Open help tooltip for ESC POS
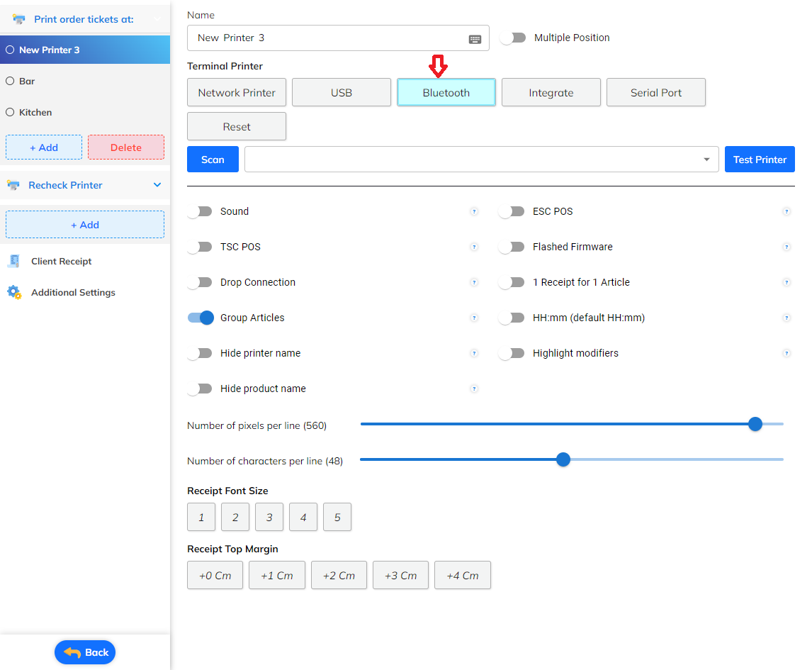812x670 pixels. 786,211
